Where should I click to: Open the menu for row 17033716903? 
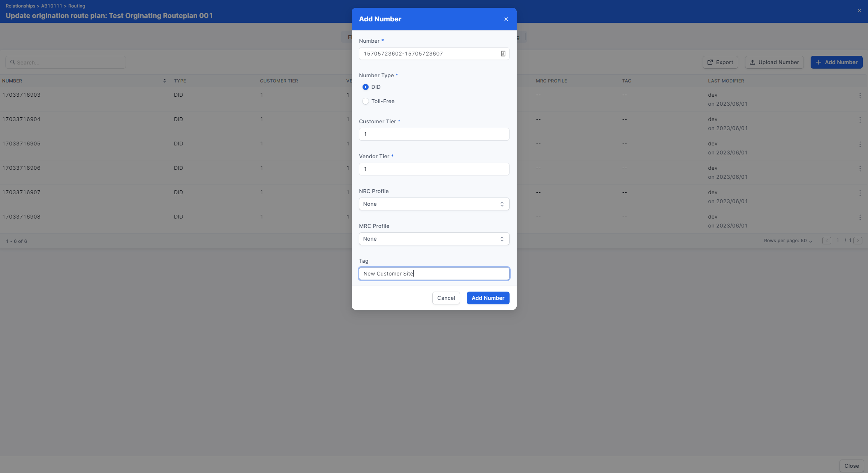click(860, 96)
